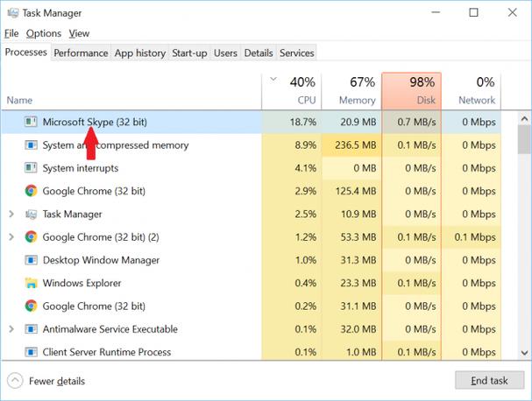The width and height of the screenshot is (532, 401).
Task: Click the 18.7% CPU cell
Action: tap(292, 122)
